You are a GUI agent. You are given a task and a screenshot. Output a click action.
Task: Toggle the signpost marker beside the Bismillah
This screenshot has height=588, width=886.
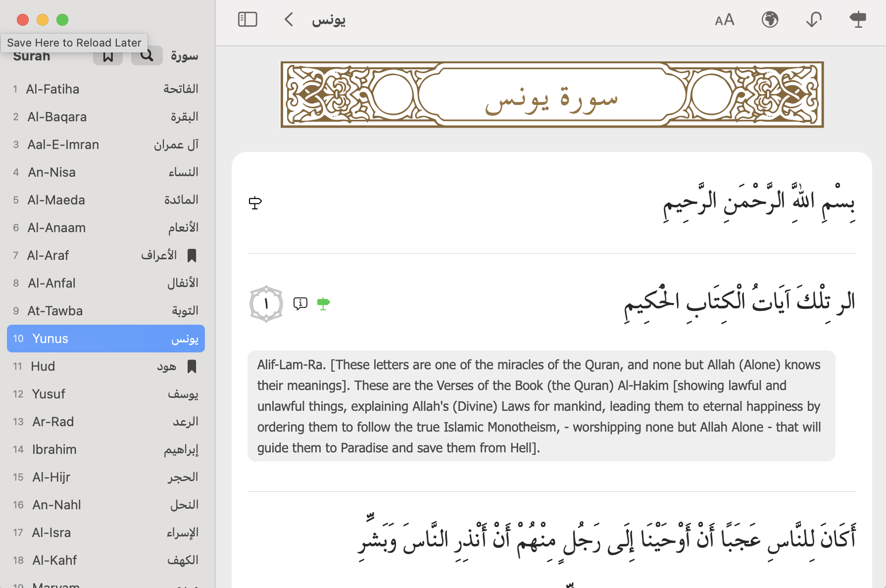tap(254, 202)
